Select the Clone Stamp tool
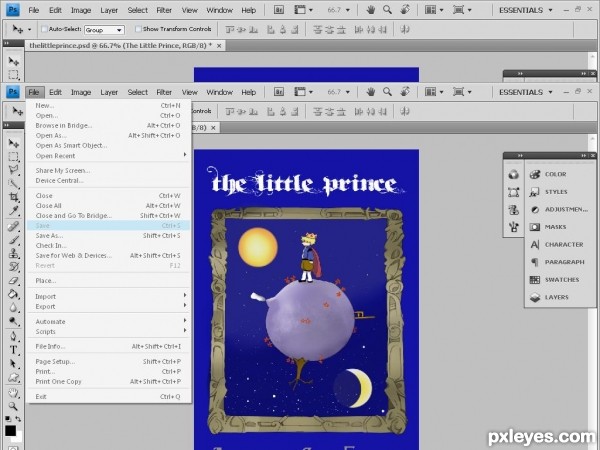The width and height of the screenshot is (600, 450). click(13, 253)
